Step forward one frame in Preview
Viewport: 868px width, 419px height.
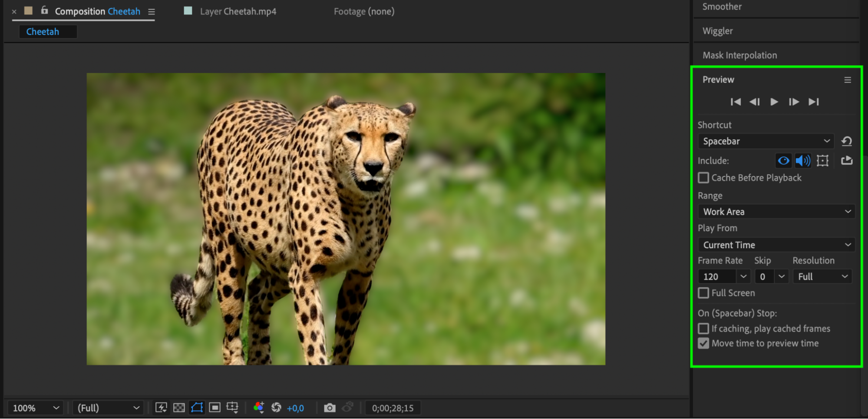click(x=794, y=102)
